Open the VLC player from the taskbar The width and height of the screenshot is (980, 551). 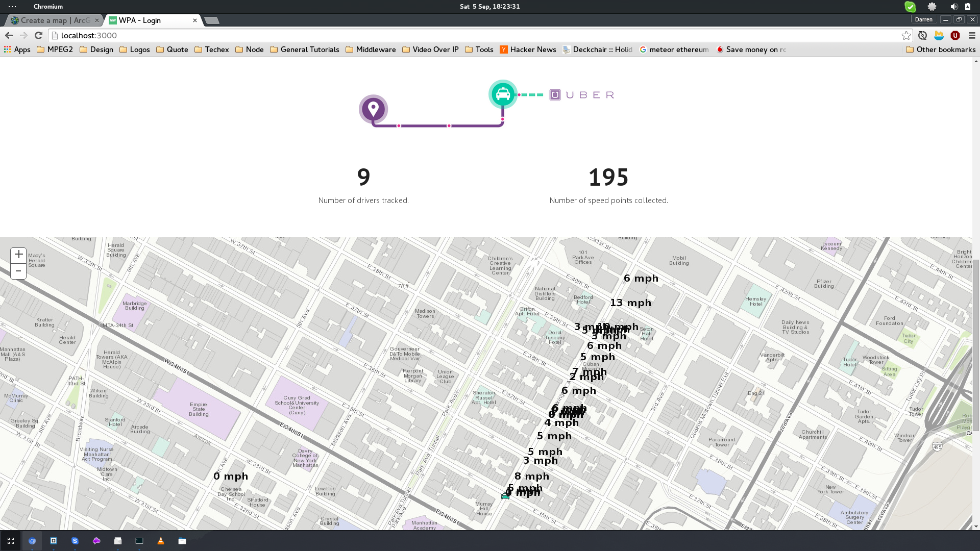click(x=161, y=541)
